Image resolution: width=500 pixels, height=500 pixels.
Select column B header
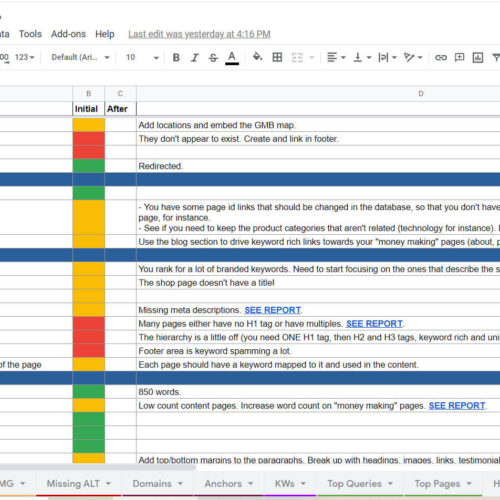[88, 94]
